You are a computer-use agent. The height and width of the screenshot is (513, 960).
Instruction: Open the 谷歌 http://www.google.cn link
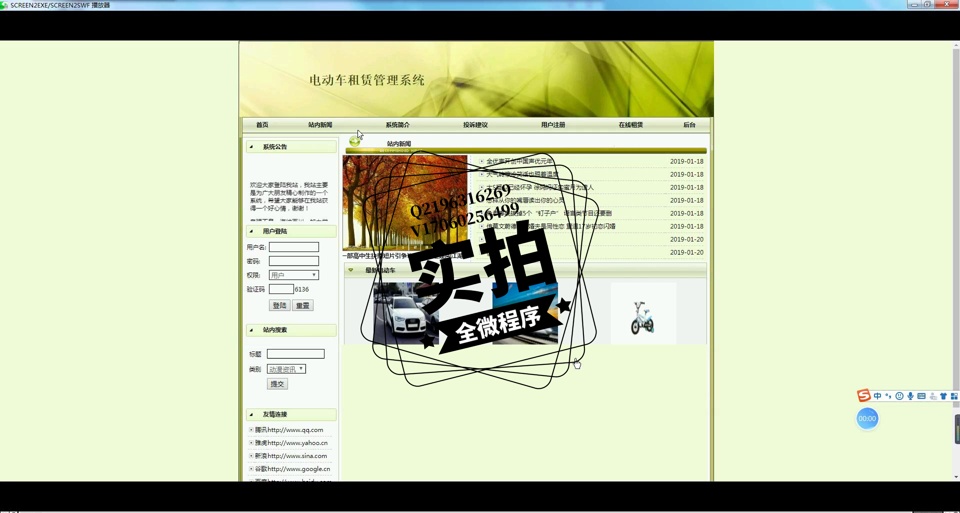(x=293, y=468)
